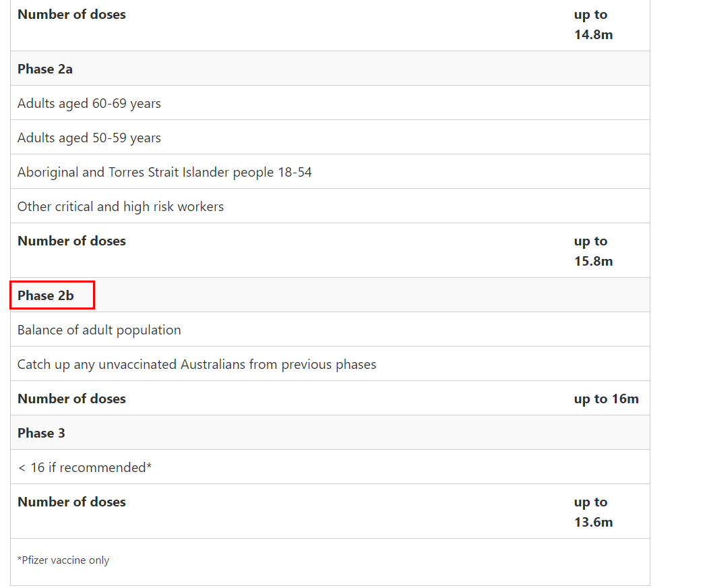Select the 'up to 16m' dose value
The height and width of the screenshot is (588, 705).
coord(606,399)
